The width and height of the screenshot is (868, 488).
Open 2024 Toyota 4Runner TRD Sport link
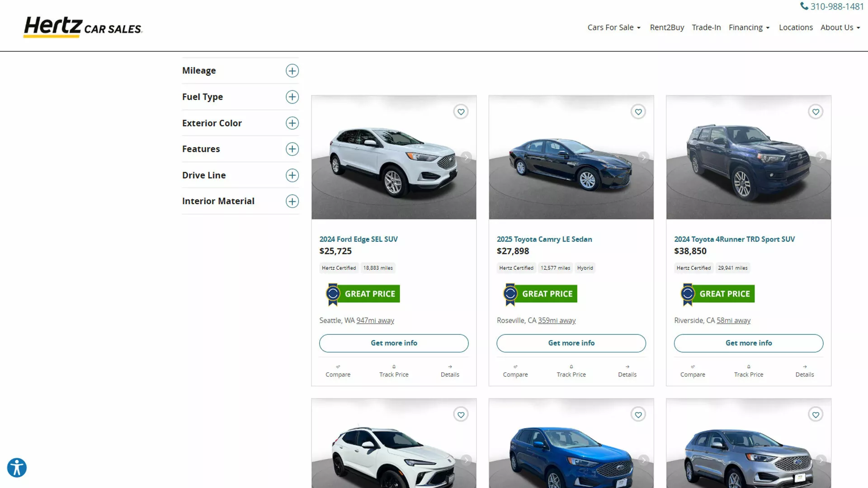click(x=734, y=239)
